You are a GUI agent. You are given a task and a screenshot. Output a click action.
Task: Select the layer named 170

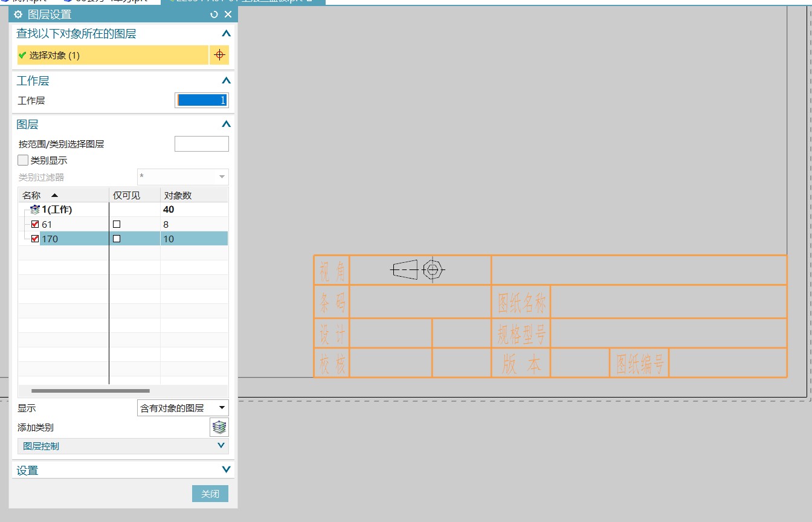coord(50,239)
